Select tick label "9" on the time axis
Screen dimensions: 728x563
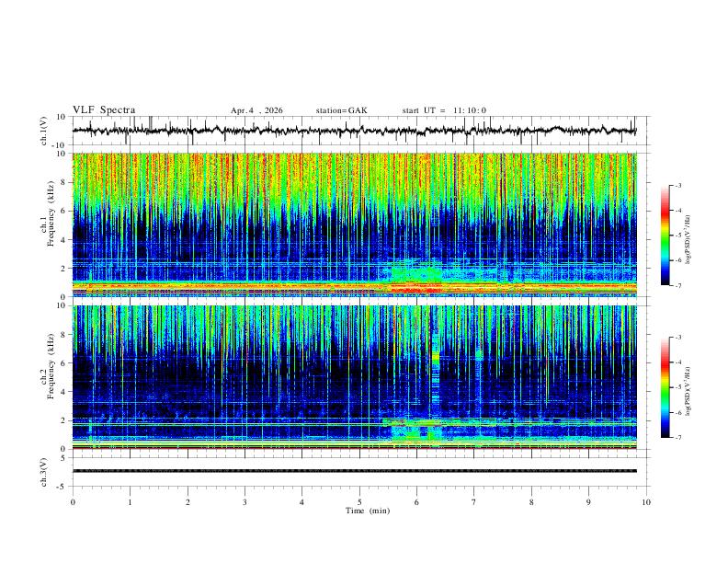point(588,502)
